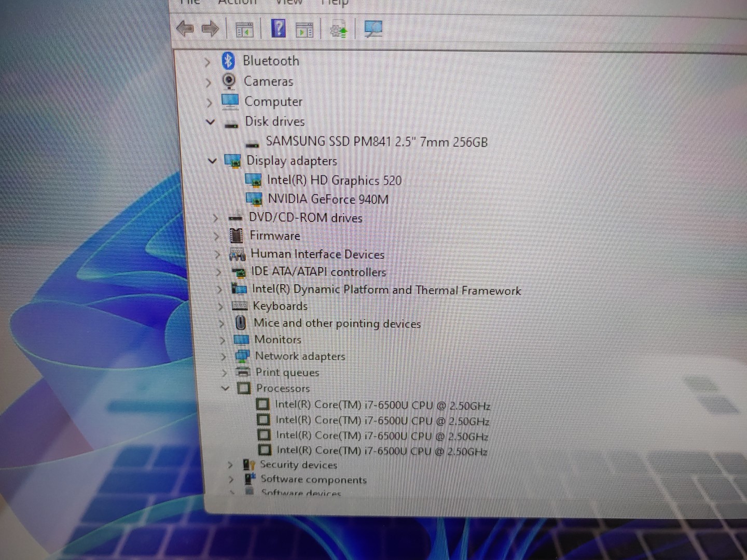The image size is (747, 560).
Task: Click the Back arrow toolbar button
Action: (x=185, y=29)
